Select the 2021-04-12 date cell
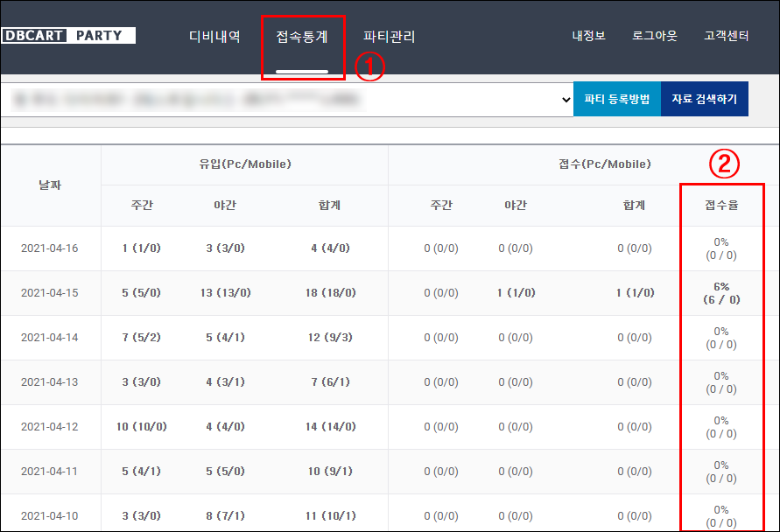Screen dimensions: 780x532 point(50,427)
